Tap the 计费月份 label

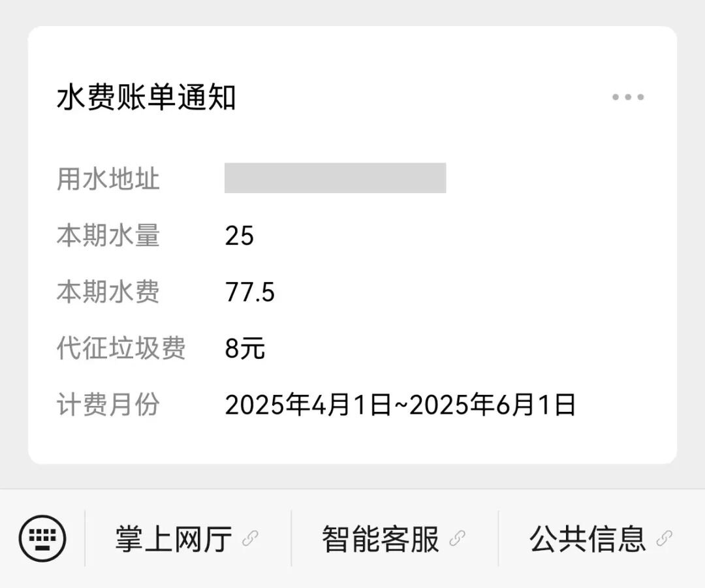[108, 405]
